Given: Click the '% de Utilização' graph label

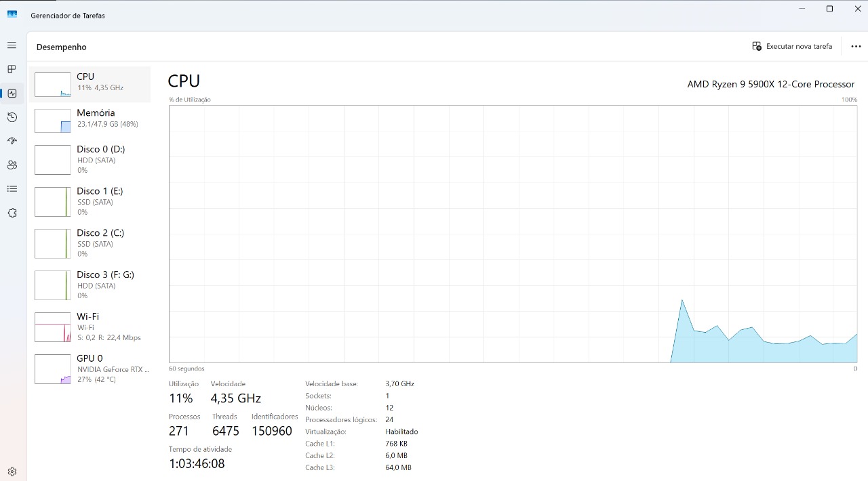Looking at the screenshot, I should pyautogui.click(x=190, y=100).
